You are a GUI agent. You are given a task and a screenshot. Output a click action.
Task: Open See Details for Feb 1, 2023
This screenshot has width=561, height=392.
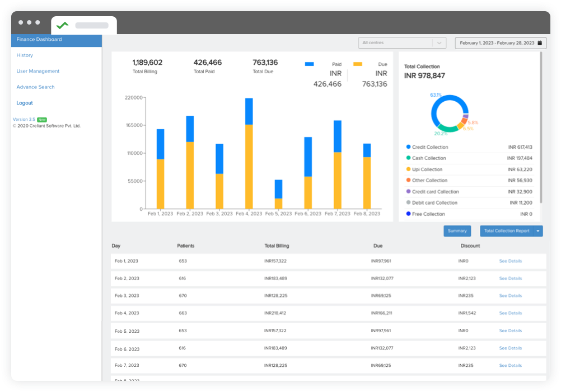pos(509,261)
